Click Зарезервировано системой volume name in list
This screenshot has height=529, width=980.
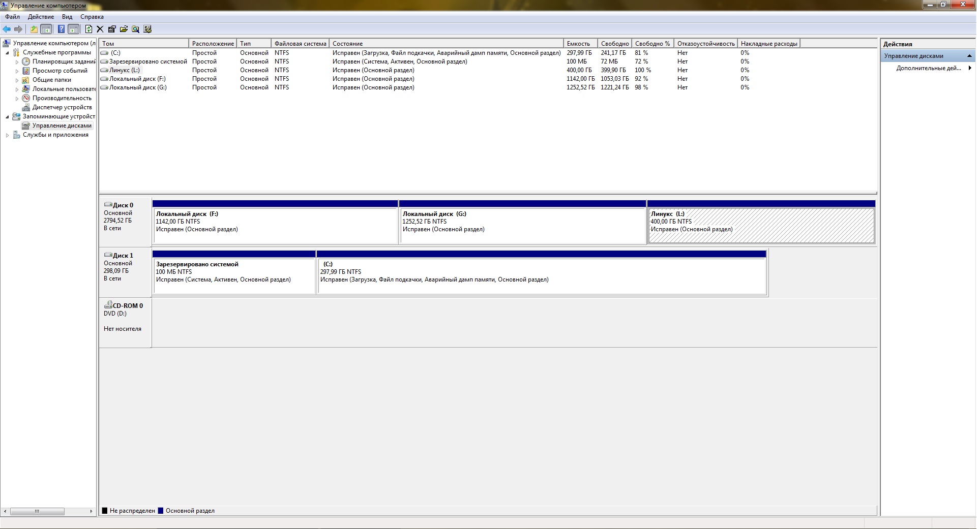tap(148, 61)
